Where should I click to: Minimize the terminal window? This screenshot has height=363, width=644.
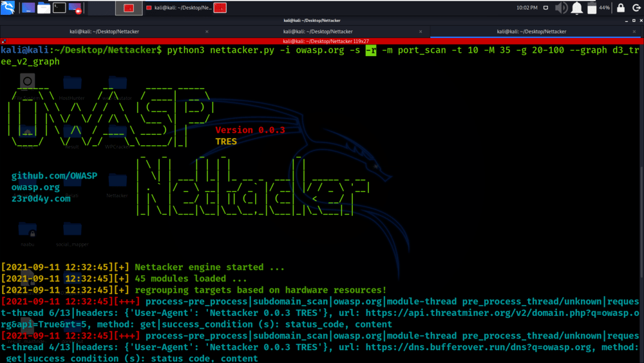(x=627, y=21)
